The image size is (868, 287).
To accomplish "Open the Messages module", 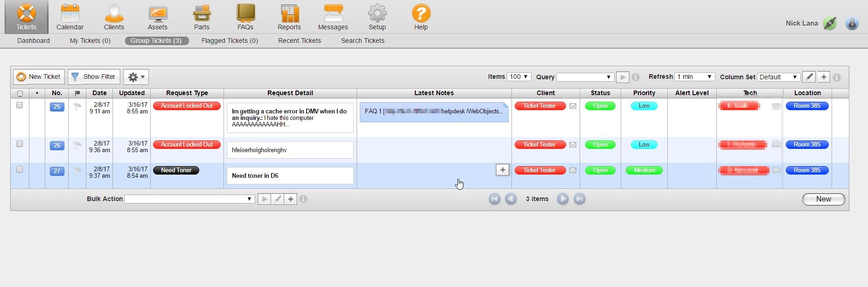I will pos(333,17).
